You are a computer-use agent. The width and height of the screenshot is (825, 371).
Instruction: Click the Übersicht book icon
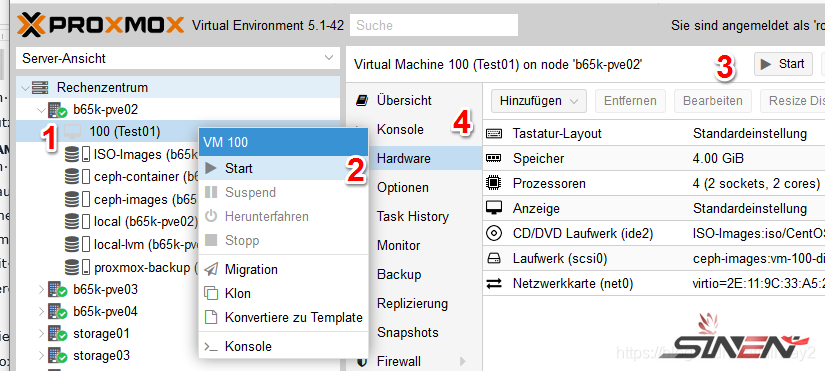(x=362, y=101)
